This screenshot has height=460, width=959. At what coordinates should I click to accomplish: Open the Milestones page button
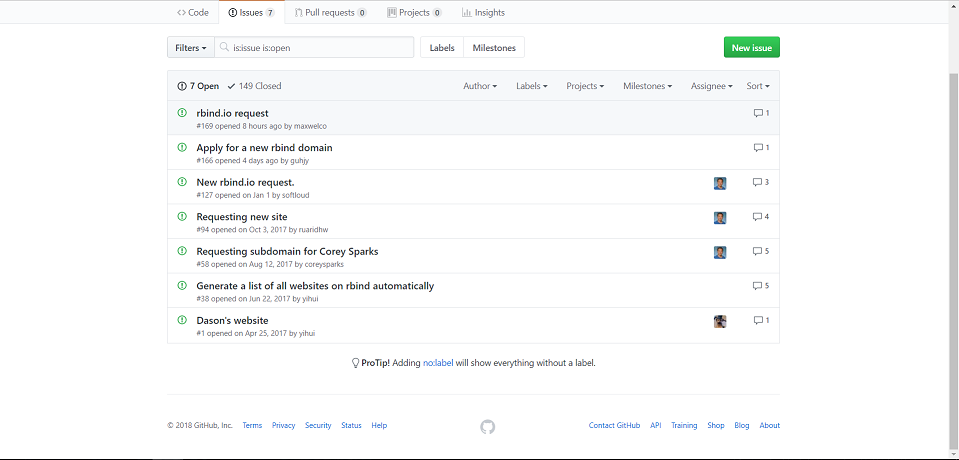click(494, 48)
